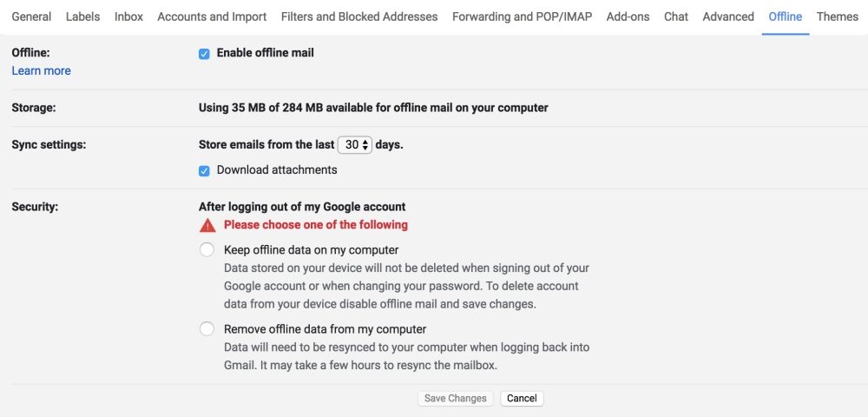Open the Add-ons settings tab
This screenshot has height=417, width=868.
(x=628, y=17)
